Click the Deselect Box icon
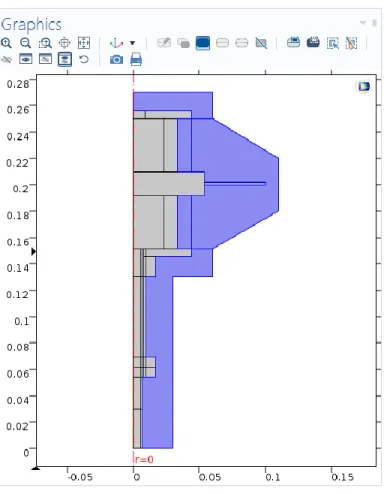Screen dimensions: 387x494 [x=351, y=43]
